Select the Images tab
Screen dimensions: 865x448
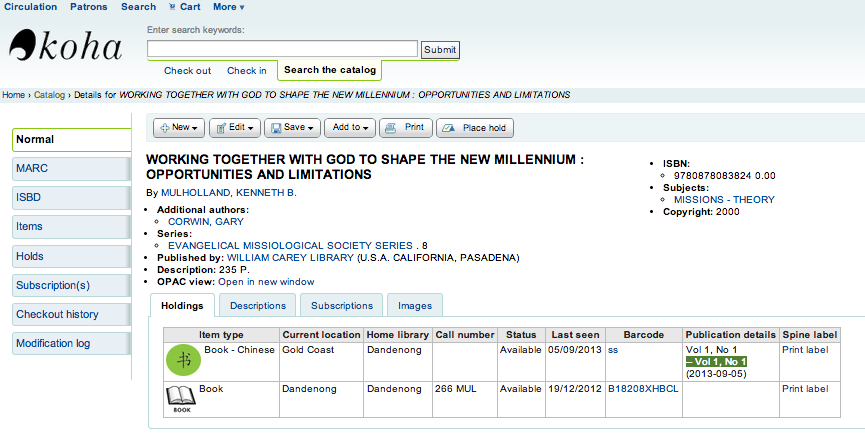point(415,306)
